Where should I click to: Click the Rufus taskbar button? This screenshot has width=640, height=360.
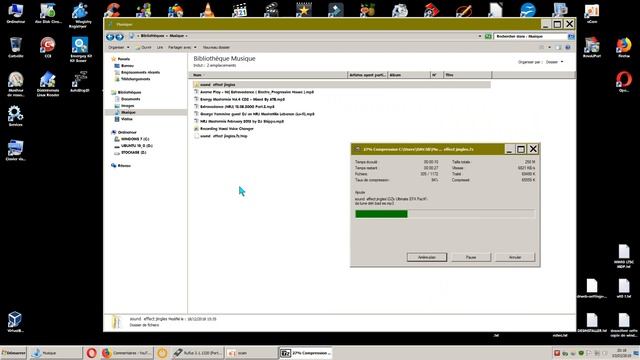coord(197,353)
